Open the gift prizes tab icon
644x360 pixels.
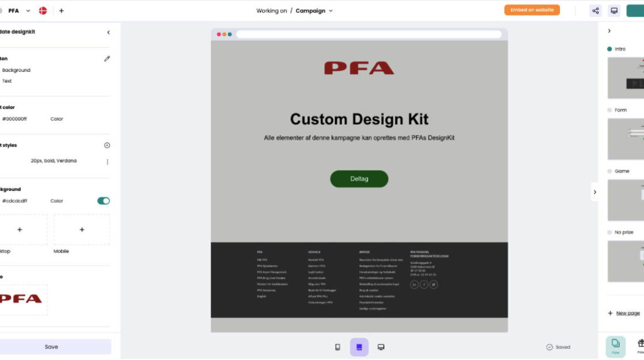pyautogui.click(x=640, y=346)
